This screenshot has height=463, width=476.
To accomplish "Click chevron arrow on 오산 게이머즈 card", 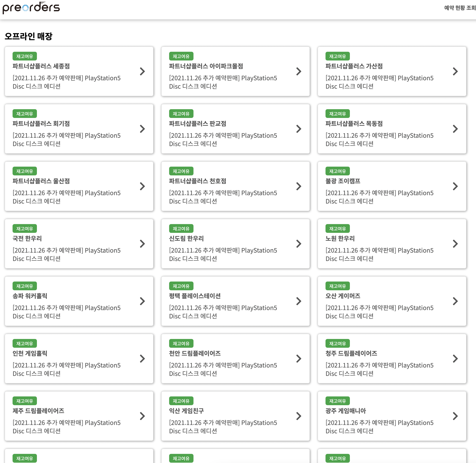I will (455, 301).
